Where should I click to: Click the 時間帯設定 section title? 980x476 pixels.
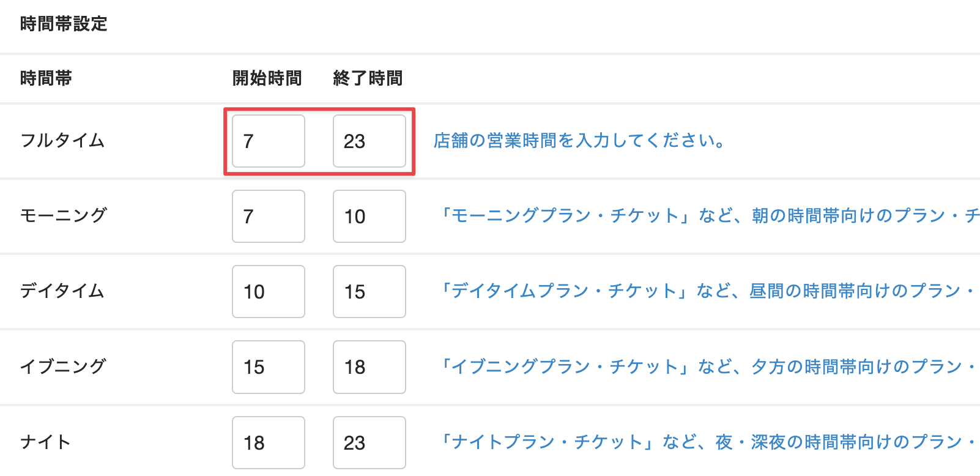[64, 24]
